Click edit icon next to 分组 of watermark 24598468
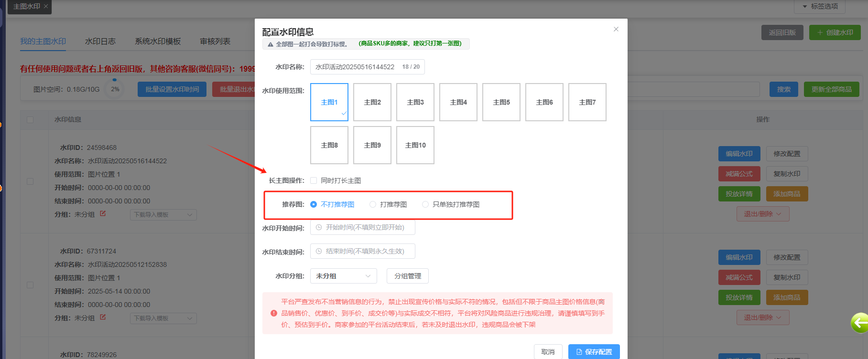Screen dimensions: 868x359 point(103,214)
